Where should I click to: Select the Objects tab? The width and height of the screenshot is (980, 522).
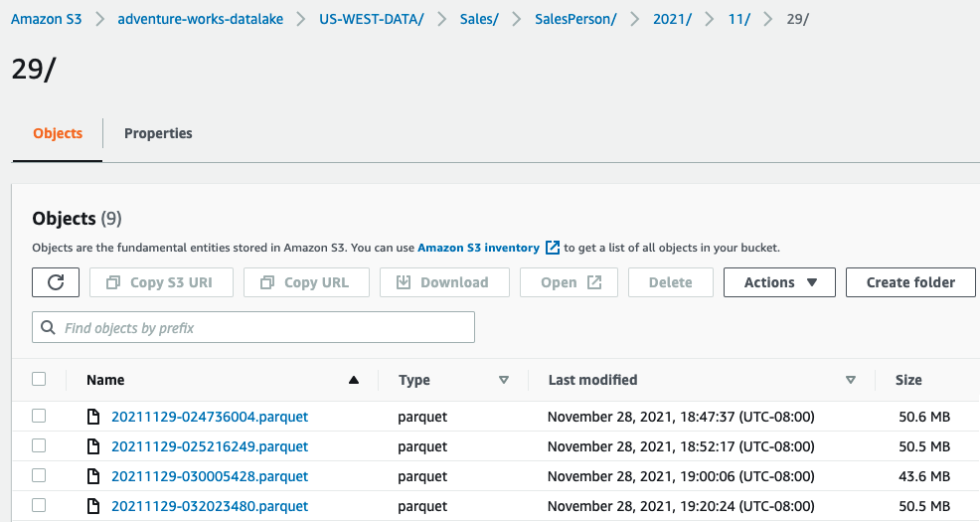58,133
